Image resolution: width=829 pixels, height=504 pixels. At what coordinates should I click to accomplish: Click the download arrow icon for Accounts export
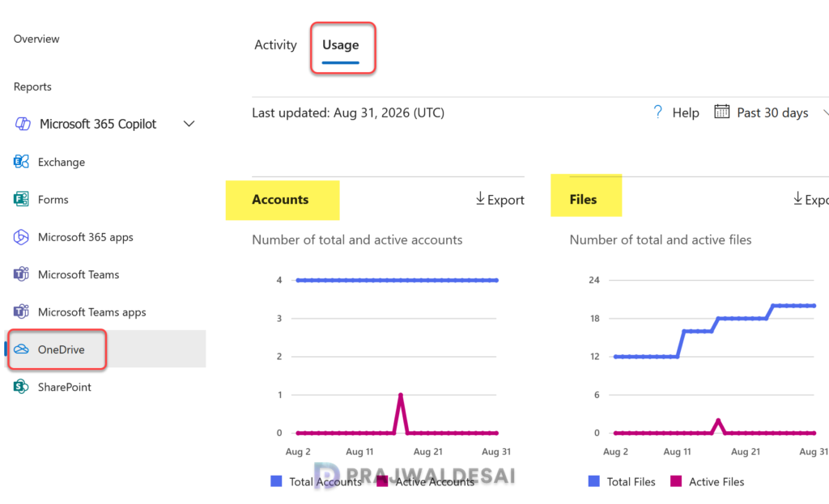coord(480,199)
